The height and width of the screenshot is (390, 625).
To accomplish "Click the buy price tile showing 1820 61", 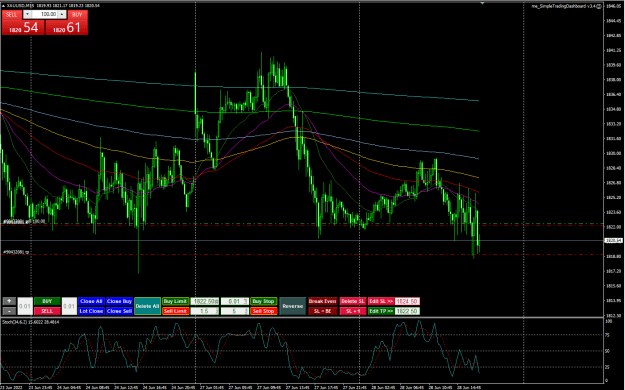I will [66, 28].
